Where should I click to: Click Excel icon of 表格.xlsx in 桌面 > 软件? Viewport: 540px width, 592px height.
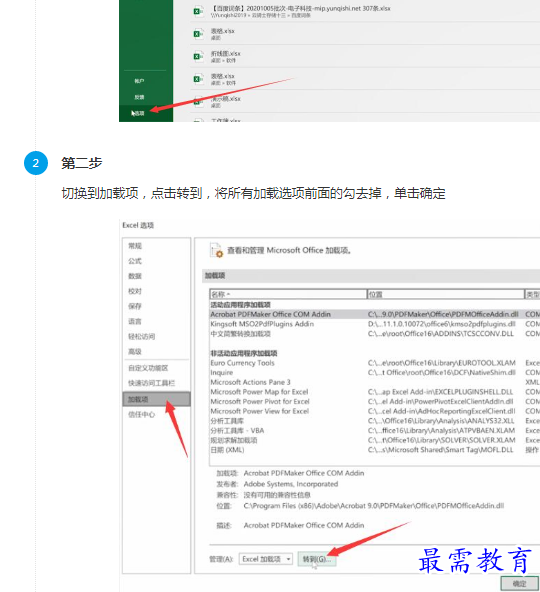(x=198, y=79)
